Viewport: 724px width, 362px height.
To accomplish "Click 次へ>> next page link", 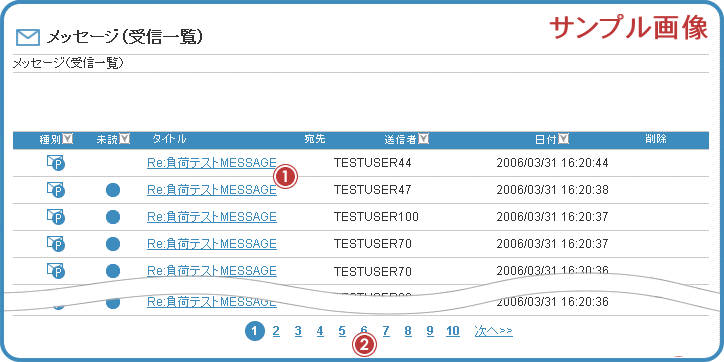I will 494,331.
